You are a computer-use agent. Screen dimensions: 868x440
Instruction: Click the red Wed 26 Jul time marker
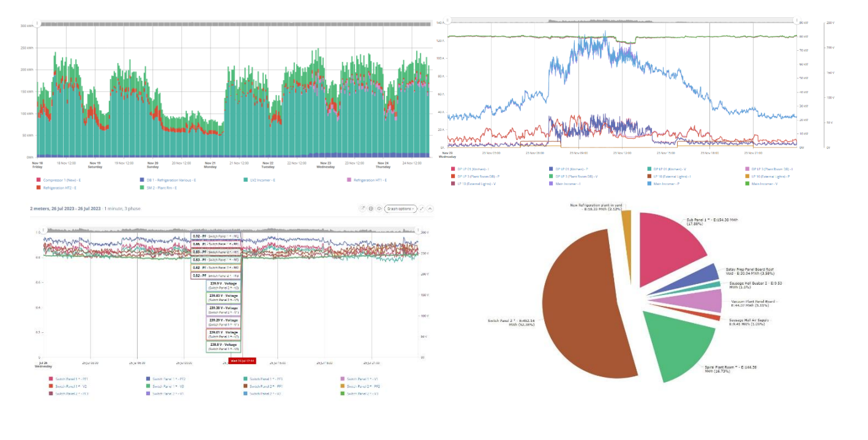tap(242, 361)
